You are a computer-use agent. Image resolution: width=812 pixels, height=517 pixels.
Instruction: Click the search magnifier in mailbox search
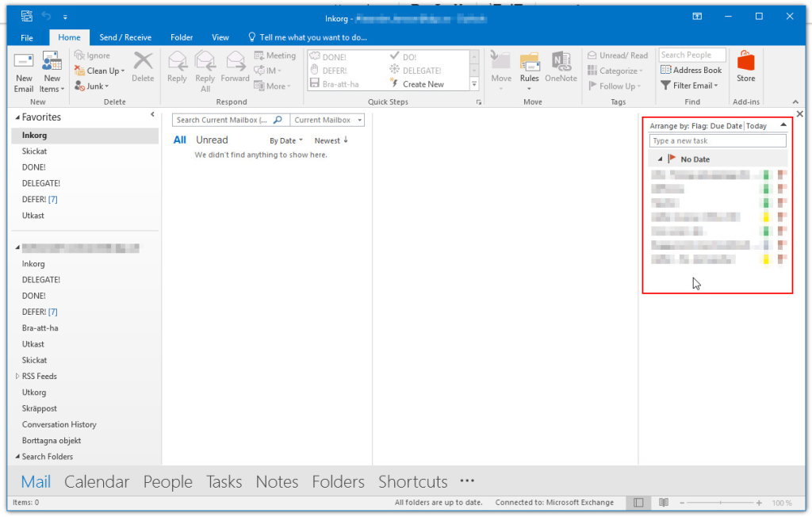point(278,121)
